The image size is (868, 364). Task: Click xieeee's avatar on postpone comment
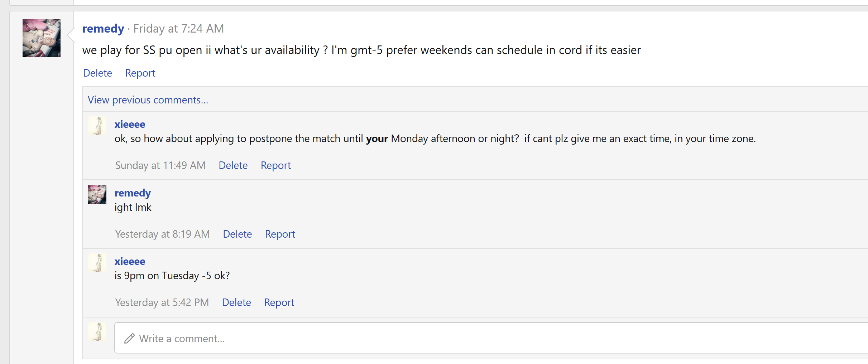[x=97, y=126]
